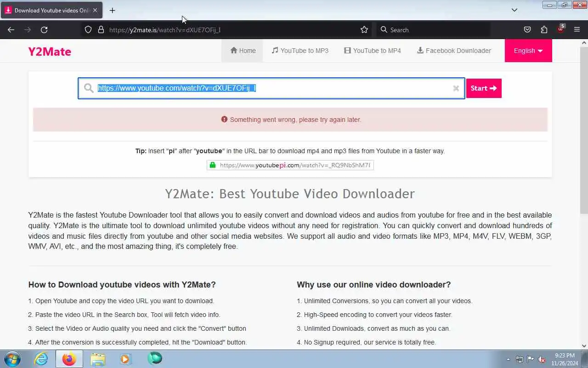Screen dimensions: 588x368
Task: Click the '2. High-Speed encoding' list item
Action: 374,315
